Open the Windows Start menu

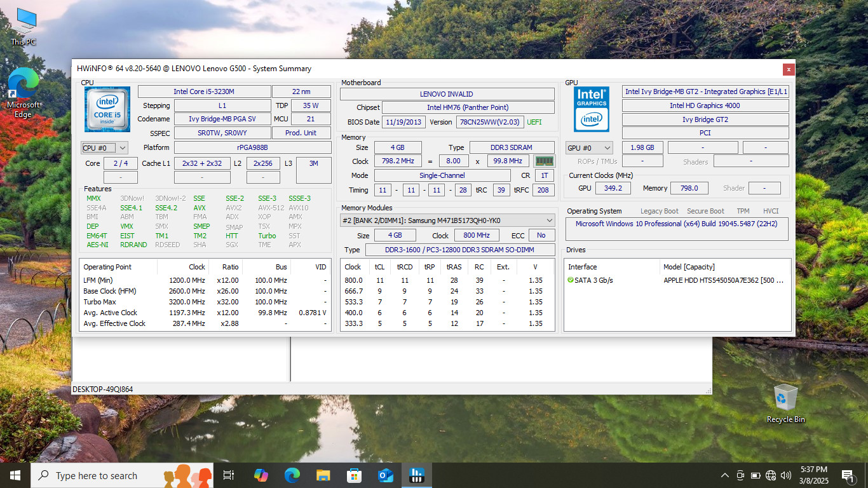tap(15, 475)
